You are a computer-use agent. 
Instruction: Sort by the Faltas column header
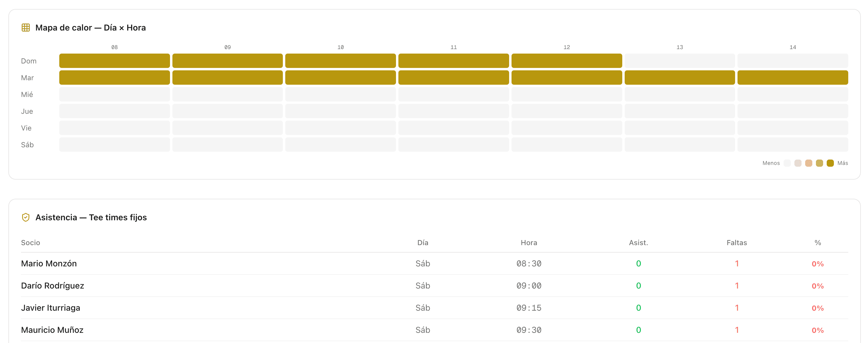[737, 243]
